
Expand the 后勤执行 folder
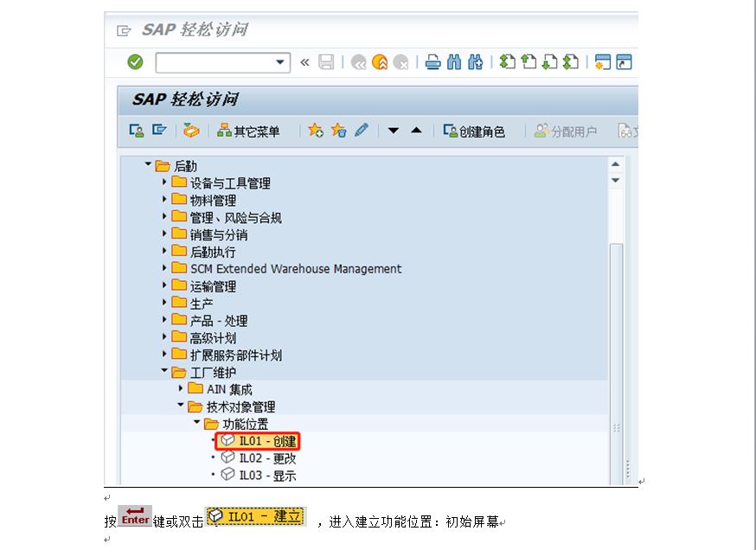click(x=164, y=251)
